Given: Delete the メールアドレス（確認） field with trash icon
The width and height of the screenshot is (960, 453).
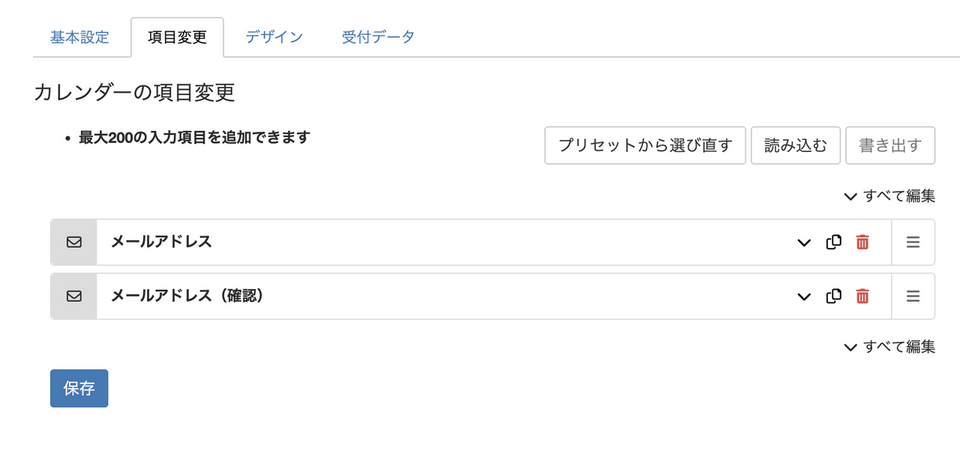Looking at the screenshot, I should coord(862,296).
